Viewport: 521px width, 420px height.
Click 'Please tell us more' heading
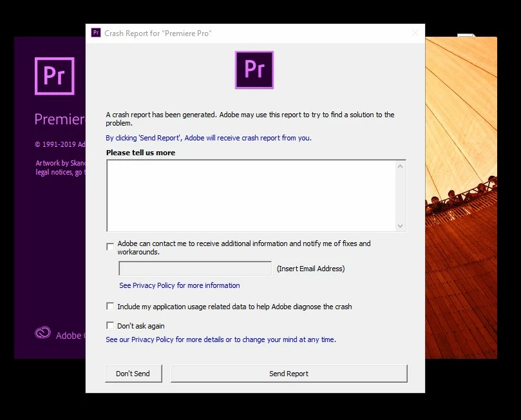(140, 153)
